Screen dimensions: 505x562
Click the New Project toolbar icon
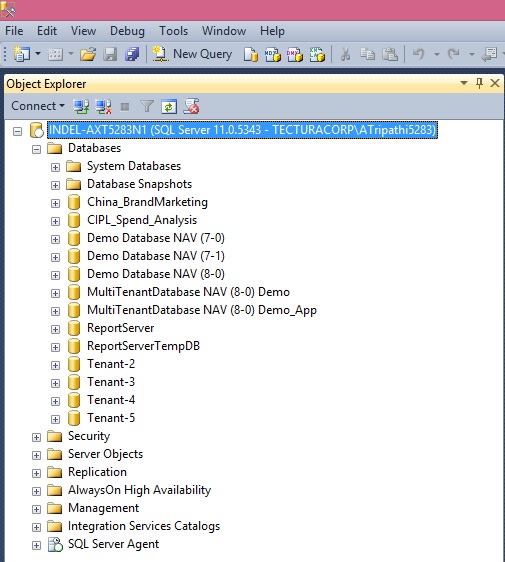(x=22, y=54)
